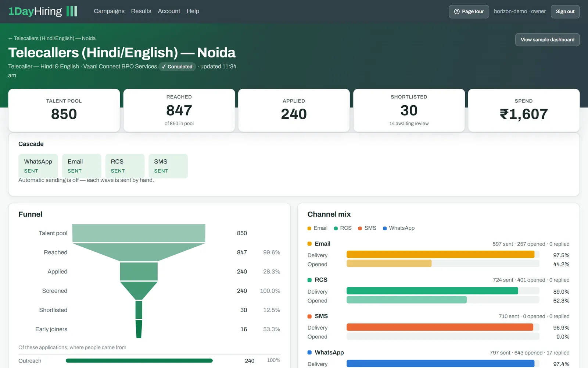
Task: Click '597 sent · 257 opened · 0 replied'
Action: (x=531, y=244)
